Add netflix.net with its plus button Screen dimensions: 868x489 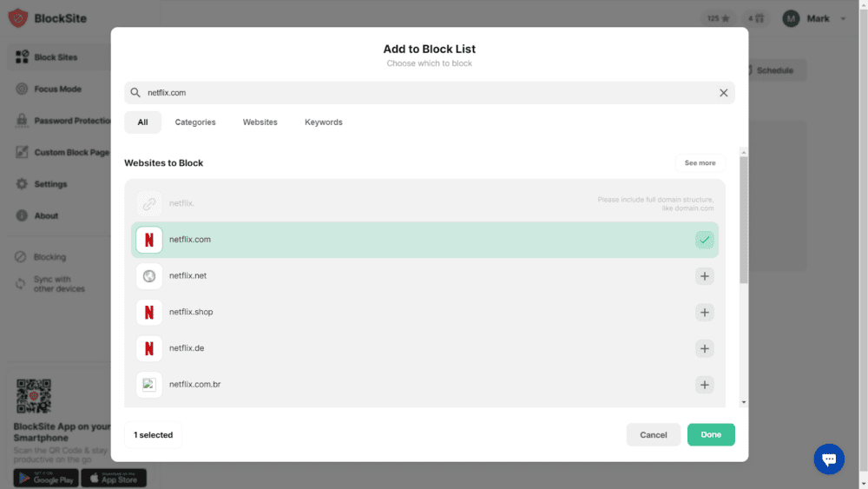[x=704, y=276]
